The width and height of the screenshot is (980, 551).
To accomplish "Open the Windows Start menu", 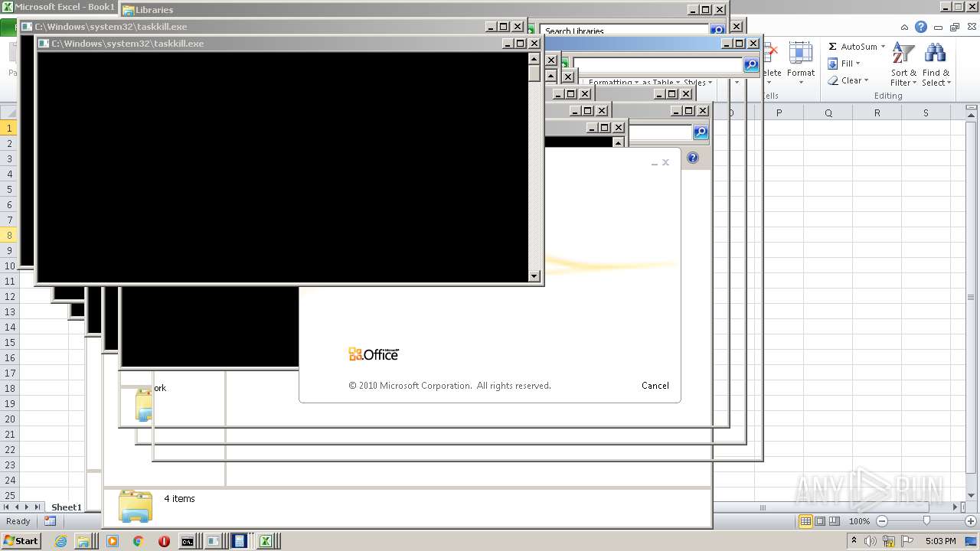I will click(x=21, y=541).
